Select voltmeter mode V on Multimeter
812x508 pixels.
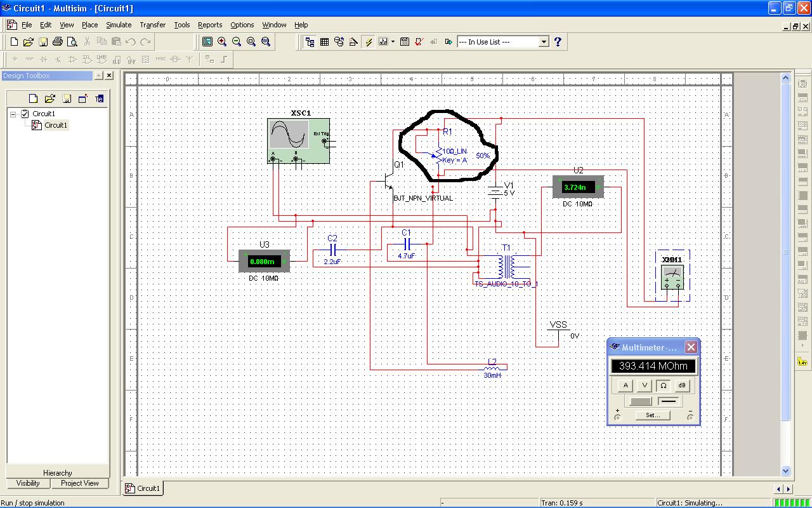coord(645,385)
